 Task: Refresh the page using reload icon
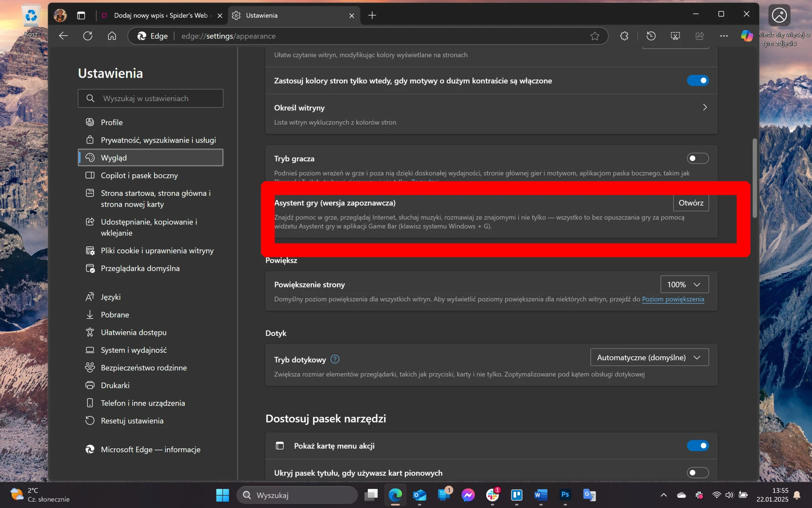pos(88,36)
